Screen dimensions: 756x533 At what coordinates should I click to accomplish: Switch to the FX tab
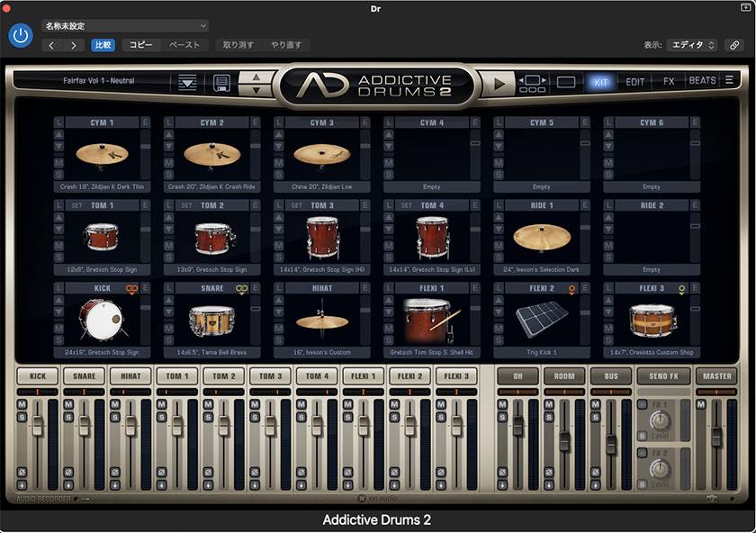pos(669,82)
